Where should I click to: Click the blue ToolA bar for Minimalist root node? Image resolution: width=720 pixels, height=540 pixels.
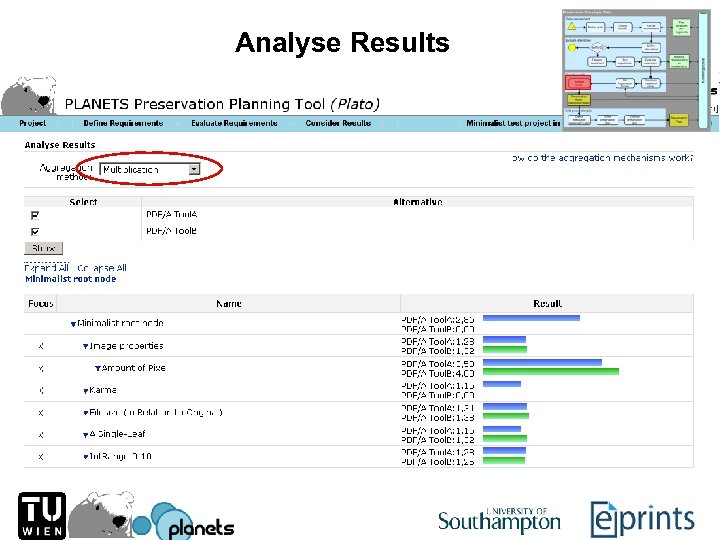(531, 318)
